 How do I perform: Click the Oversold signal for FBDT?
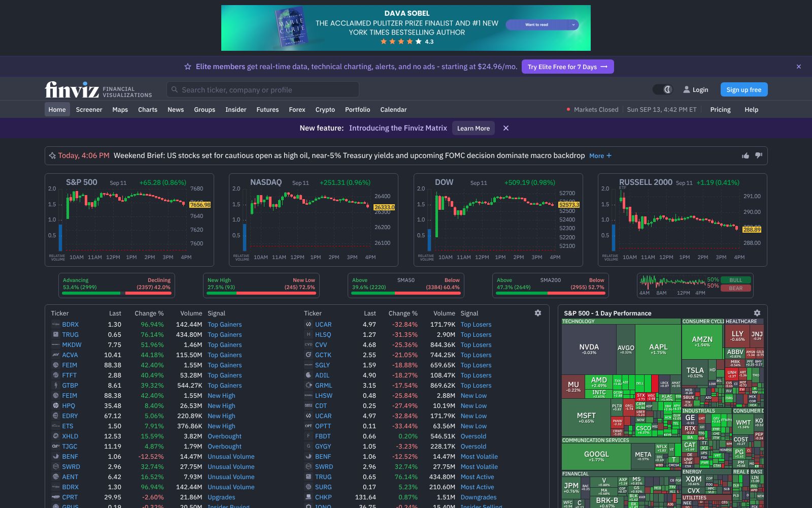point(473,436)
